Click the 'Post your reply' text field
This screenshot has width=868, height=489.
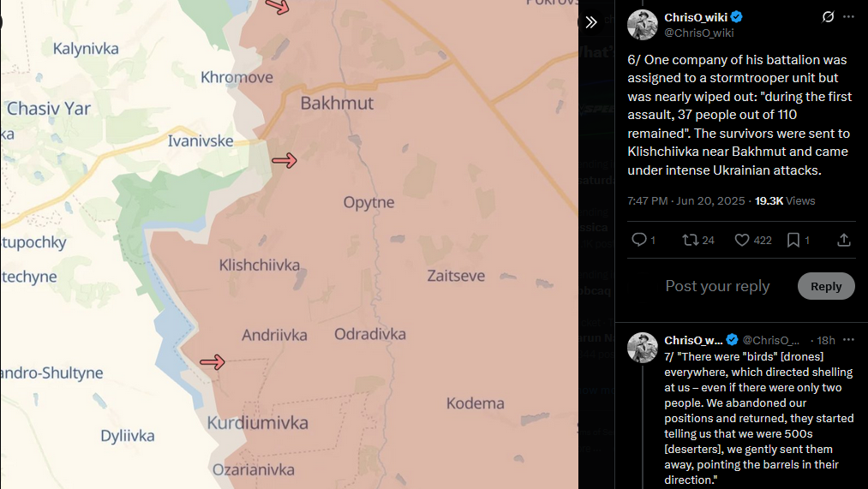(717, 286)
